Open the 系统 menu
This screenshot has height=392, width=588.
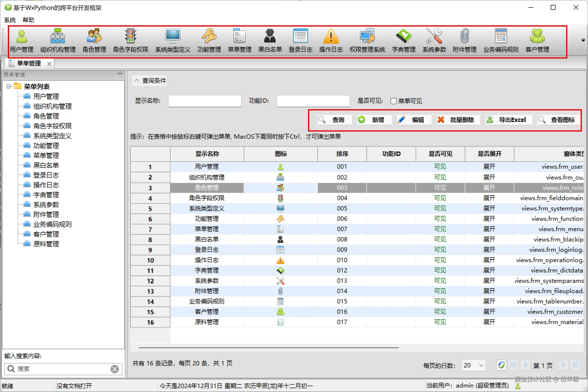point(10,20)
